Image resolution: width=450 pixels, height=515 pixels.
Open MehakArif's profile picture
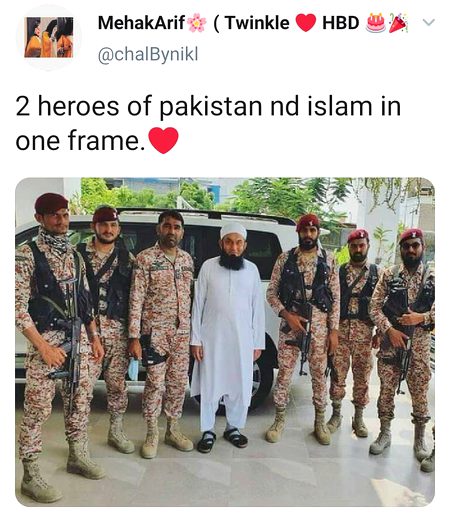tap(49, 37)
